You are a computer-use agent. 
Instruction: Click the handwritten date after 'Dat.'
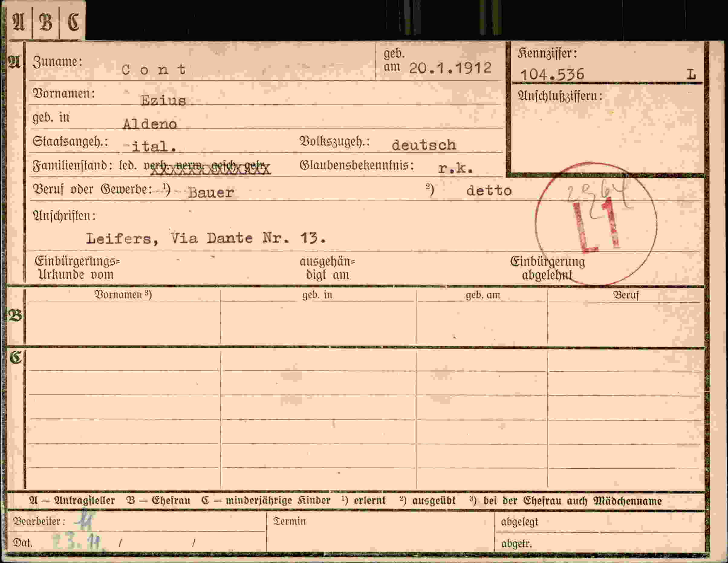pos(79,542)
